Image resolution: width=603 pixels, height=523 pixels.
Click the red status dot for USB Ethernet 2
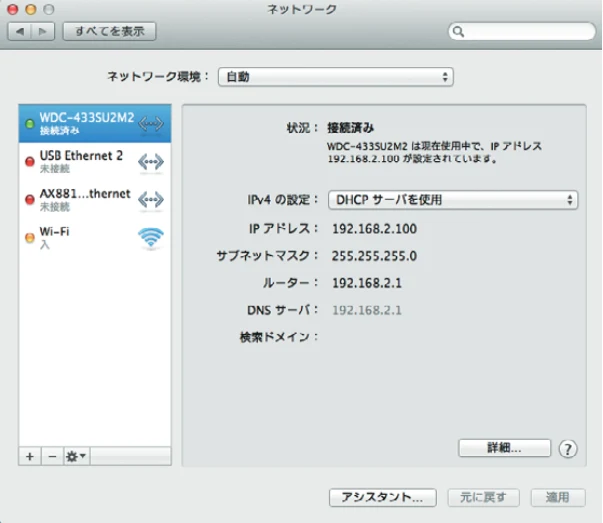30,162
